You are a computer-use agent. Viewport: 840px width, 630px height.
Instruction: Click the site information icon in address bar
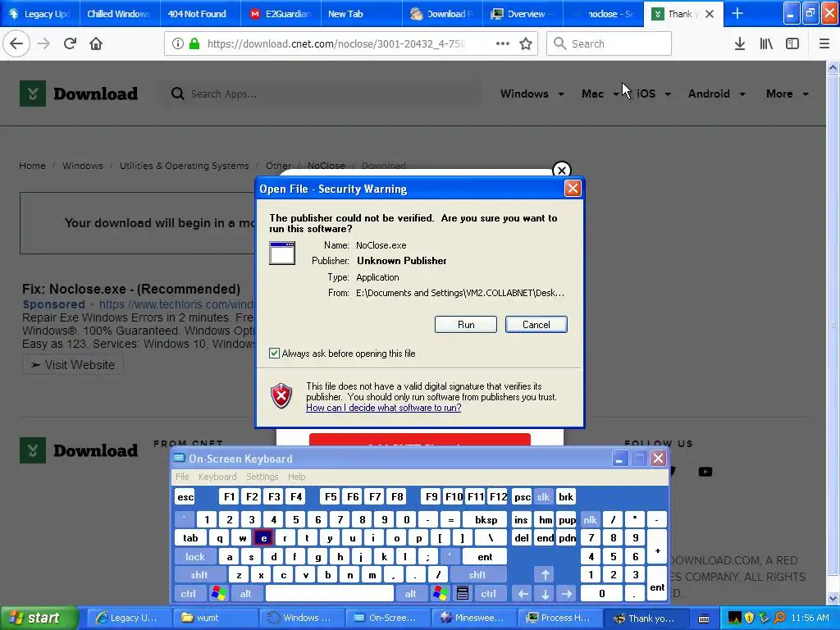178,43
